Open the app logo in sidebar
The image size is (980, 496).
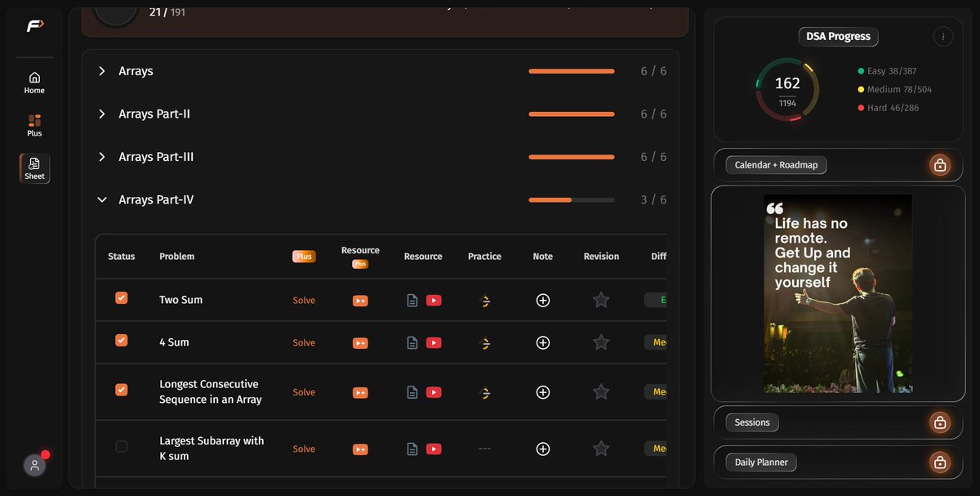coord(35,26)
